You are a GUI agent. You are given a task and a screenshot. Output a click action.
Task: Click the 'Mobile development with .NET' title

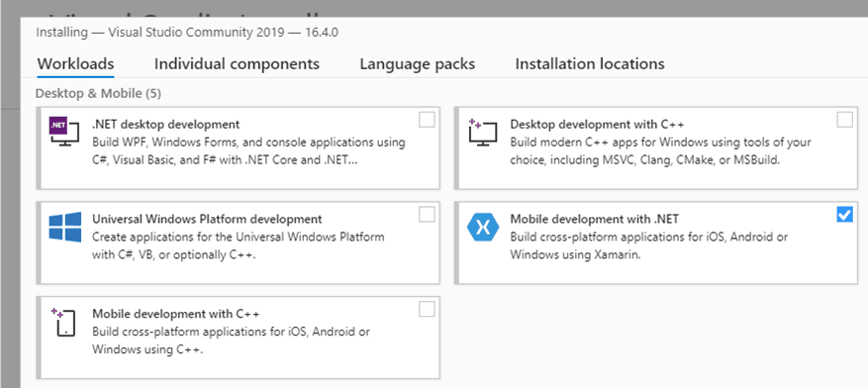point(595,219)
